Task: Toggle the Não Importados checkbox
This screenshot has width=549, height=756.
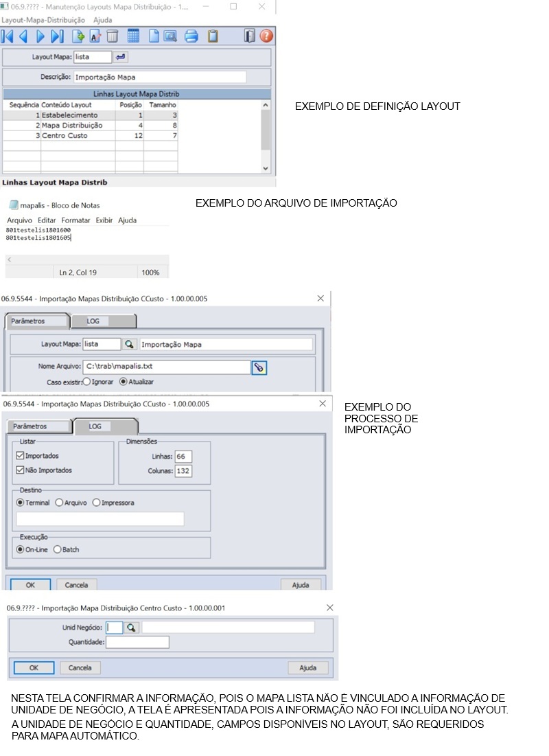Action: (x=20, y=470)
